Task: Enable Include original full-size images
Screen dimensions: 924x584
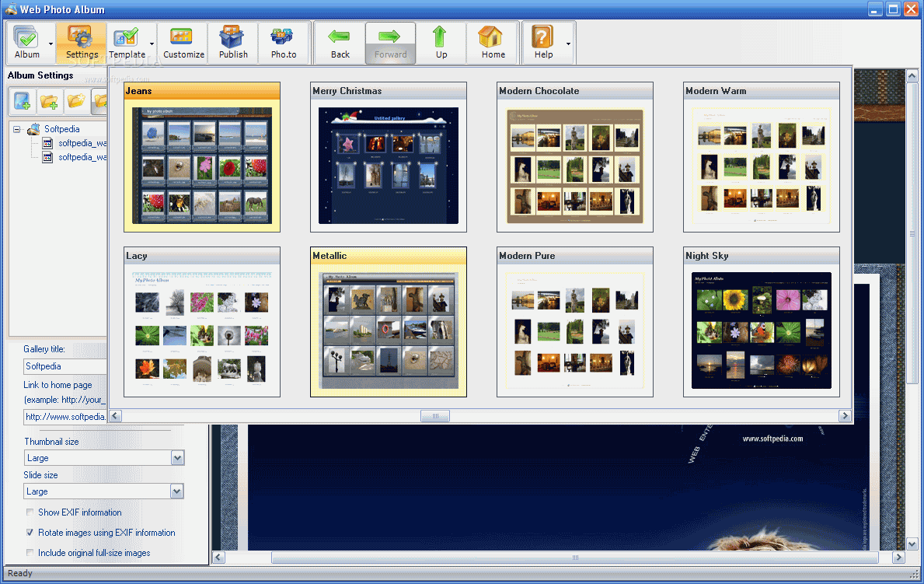Action: click(30, 553)
